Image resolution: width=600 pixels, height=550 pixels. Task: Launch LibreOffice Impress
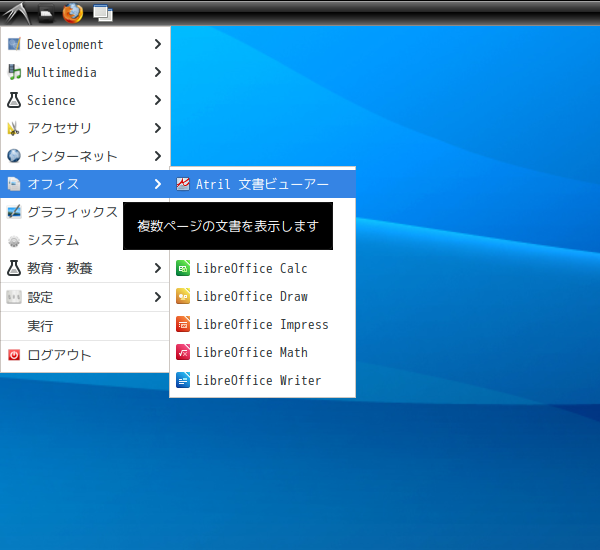click(262, 325)
